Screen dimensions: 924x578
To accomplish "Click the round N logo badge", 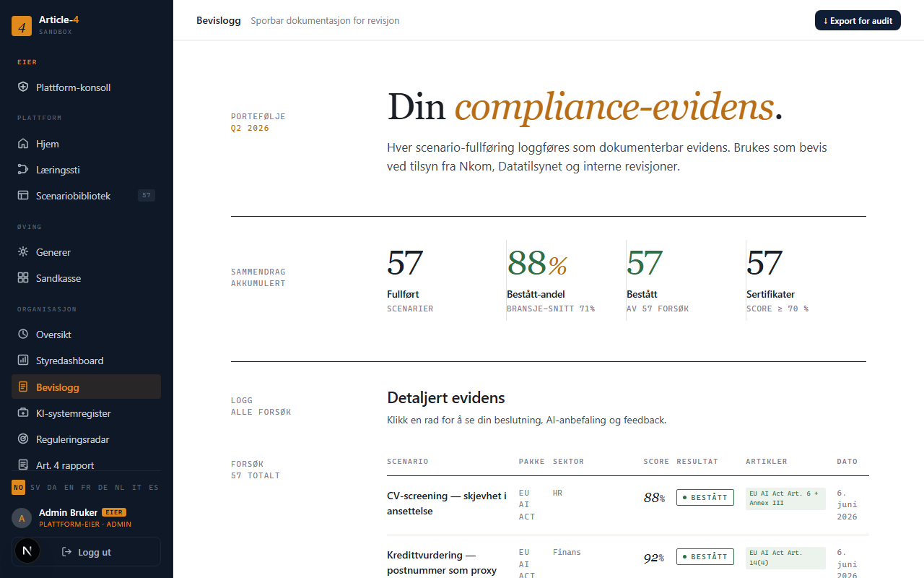I will click(x=27, y=551).
